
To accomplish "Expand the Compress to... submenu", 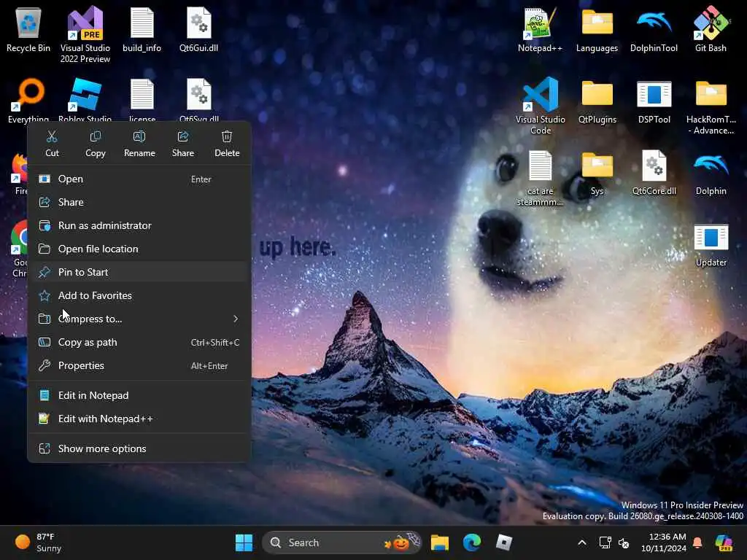I will click(x=139, y=319).
